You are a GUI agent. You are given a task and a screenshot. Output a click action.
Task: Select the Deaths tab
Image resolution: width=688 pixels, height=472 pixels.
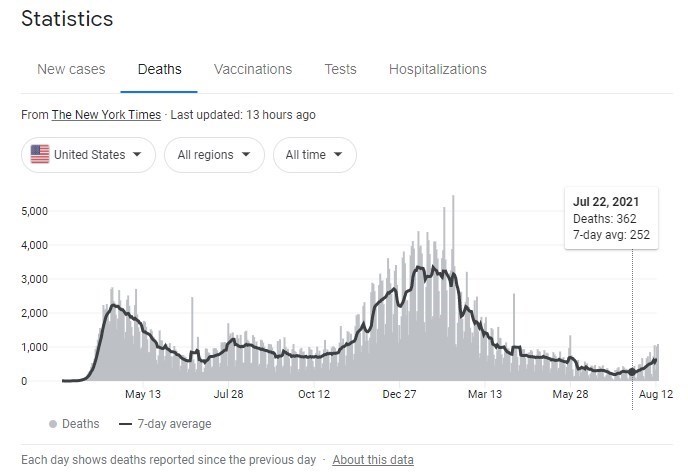click(159, 69)
